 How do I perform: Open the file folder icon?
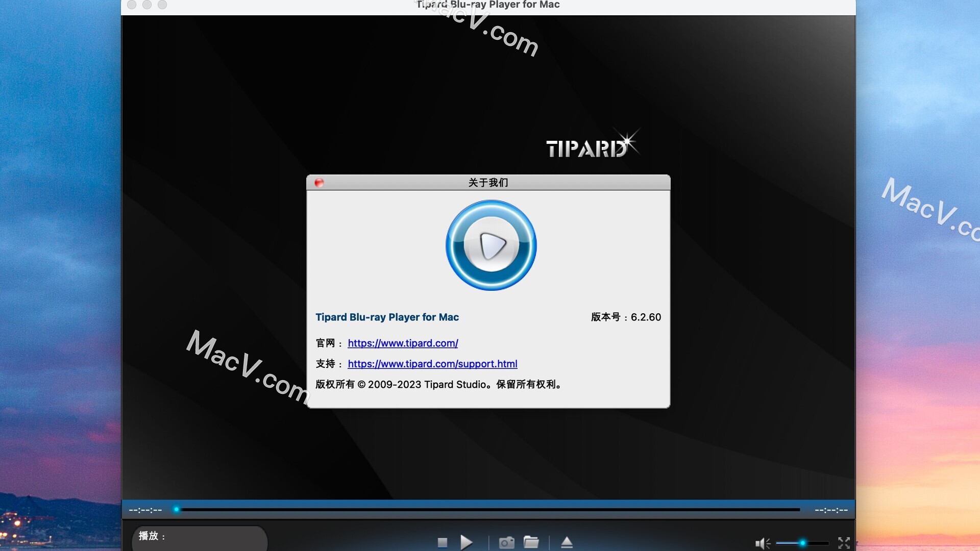click(x=531, y=542)
